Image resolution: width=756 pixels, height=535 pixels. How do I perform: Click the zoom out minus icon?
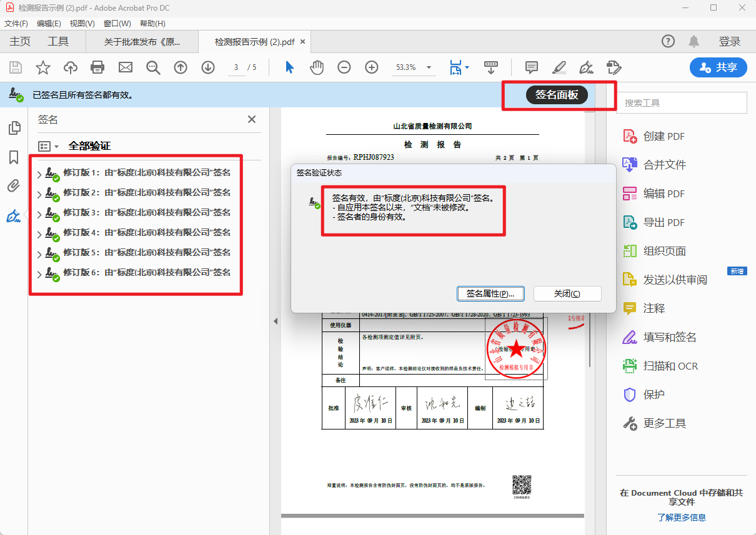[344, 67]
